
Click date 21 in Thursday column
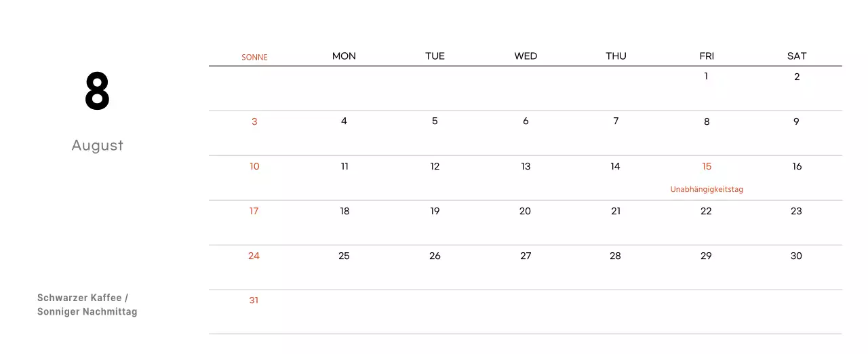[616, 211]
